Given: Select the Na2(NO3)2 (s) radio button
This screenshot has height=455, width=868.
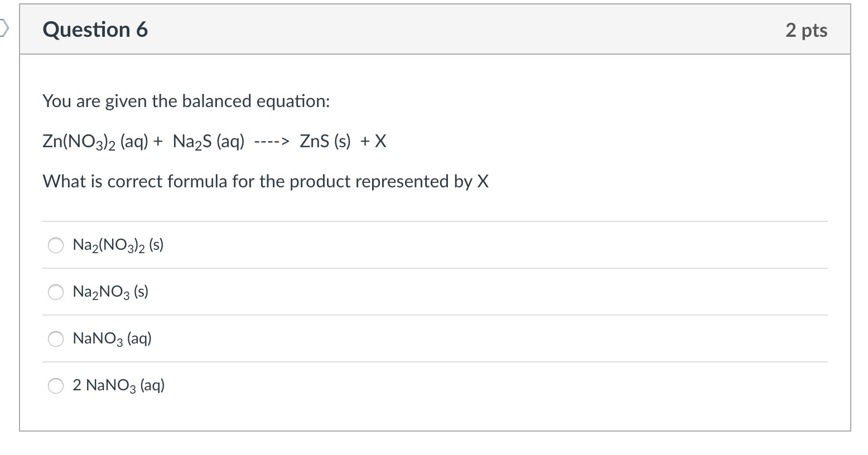Looking at the screenshot, I should [56, 245].
